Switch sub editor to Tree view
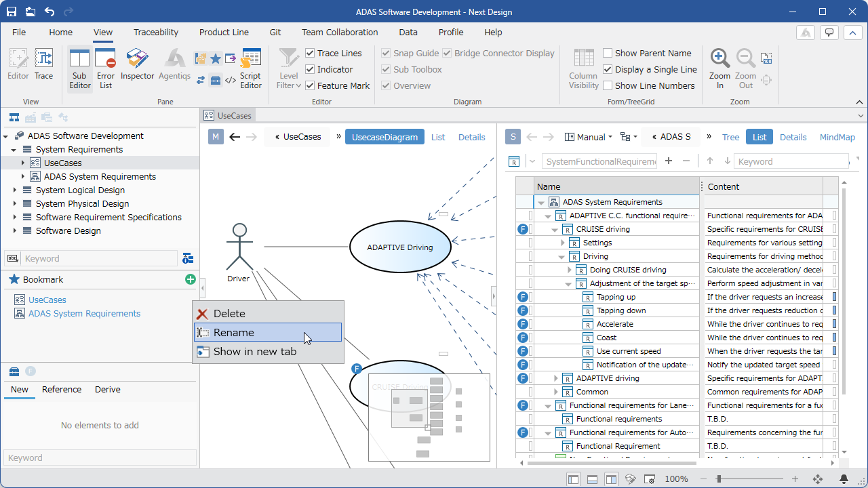 click(730, 137)
